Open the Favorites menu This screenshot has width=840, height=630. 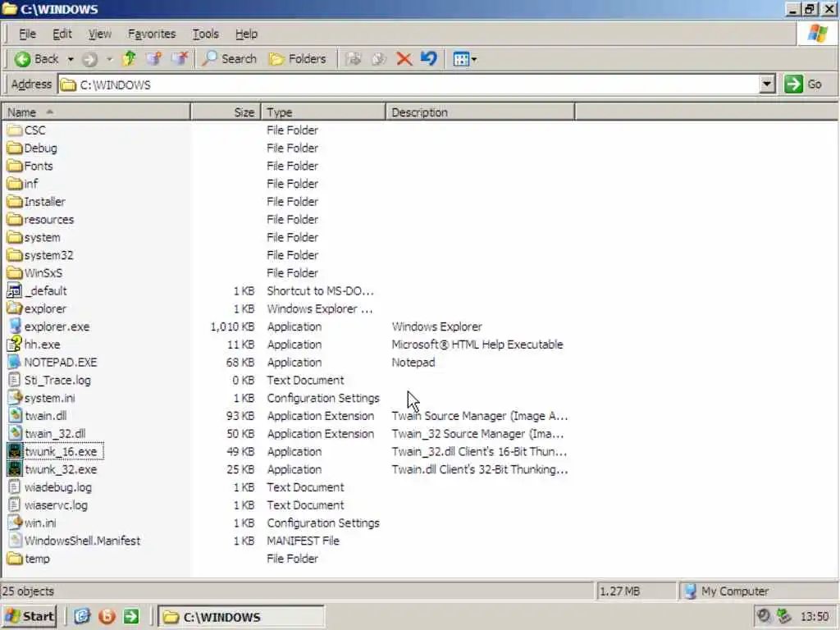point(152,34)
